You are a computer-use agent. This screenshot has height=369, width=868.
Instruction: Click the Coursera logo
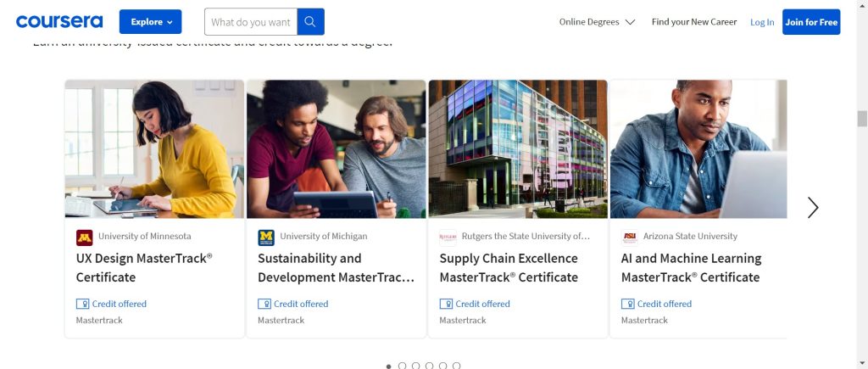tap(59, 22)
